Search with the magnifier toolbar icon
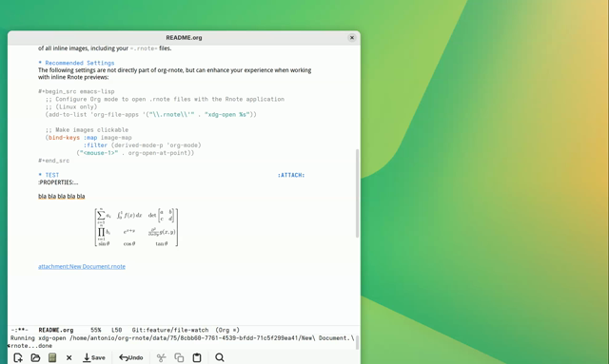Screen dimensions: 609x364 [220, 357]
